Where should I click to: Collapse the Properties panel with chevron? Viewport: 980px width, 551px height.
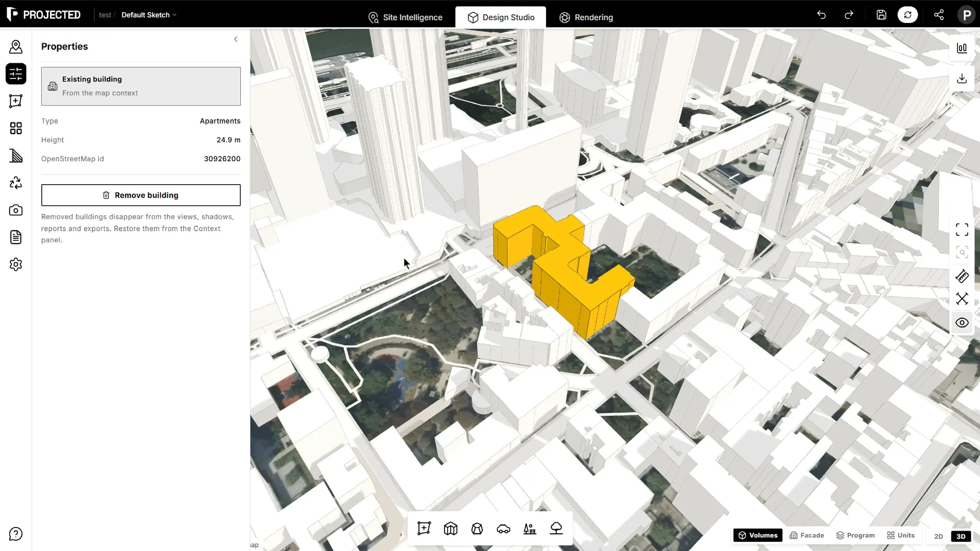point(236,39)
